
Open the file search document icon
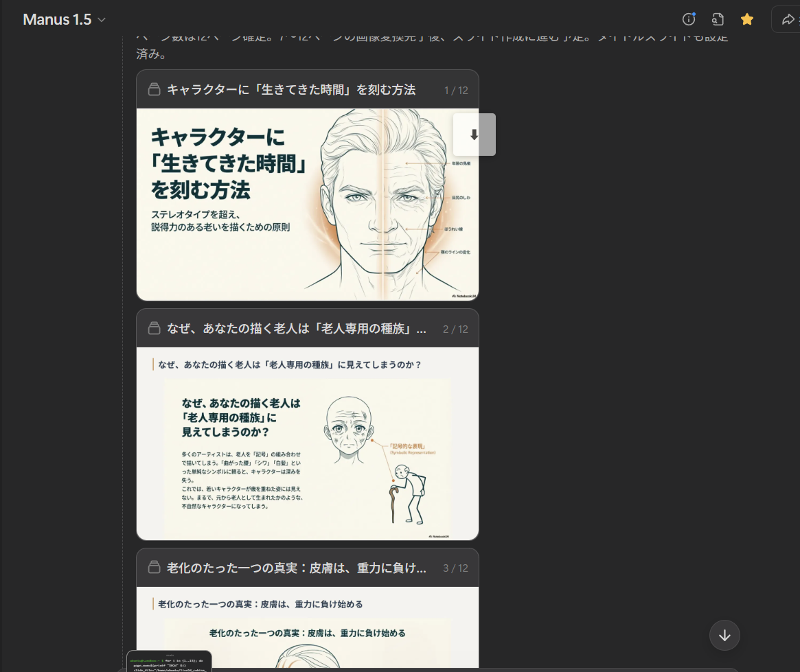click(718, 19)
